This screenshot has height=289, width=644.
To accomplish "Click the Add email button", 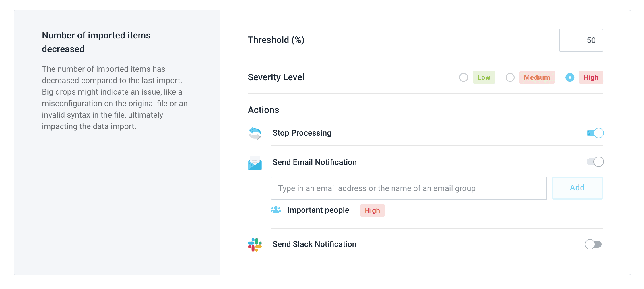I will tap(577, 188).
